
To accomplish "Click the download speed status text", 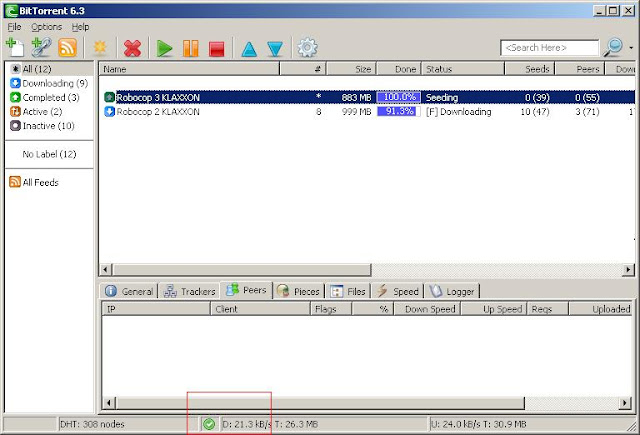I will [x=270, y=424].
